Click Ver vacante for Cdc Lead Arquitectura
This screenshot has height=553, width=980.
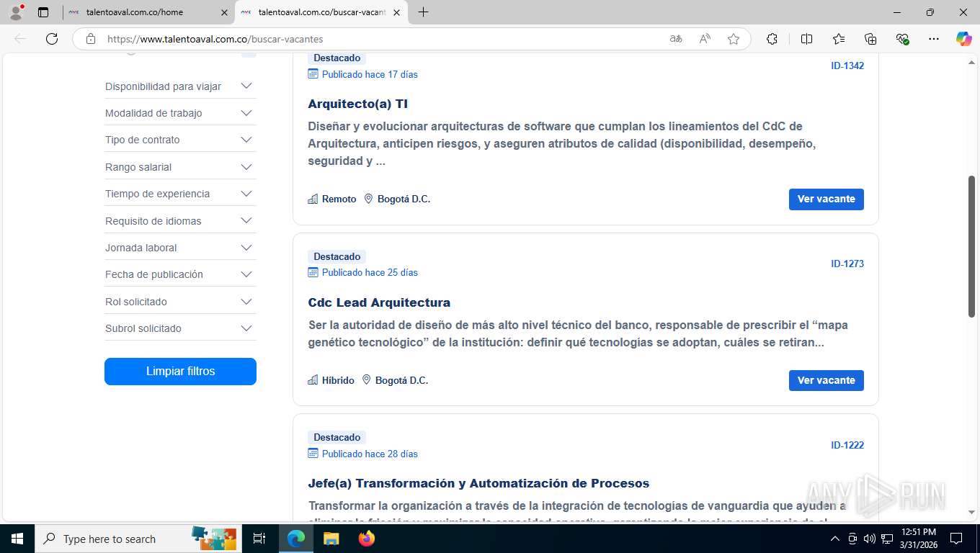[826, 380]
